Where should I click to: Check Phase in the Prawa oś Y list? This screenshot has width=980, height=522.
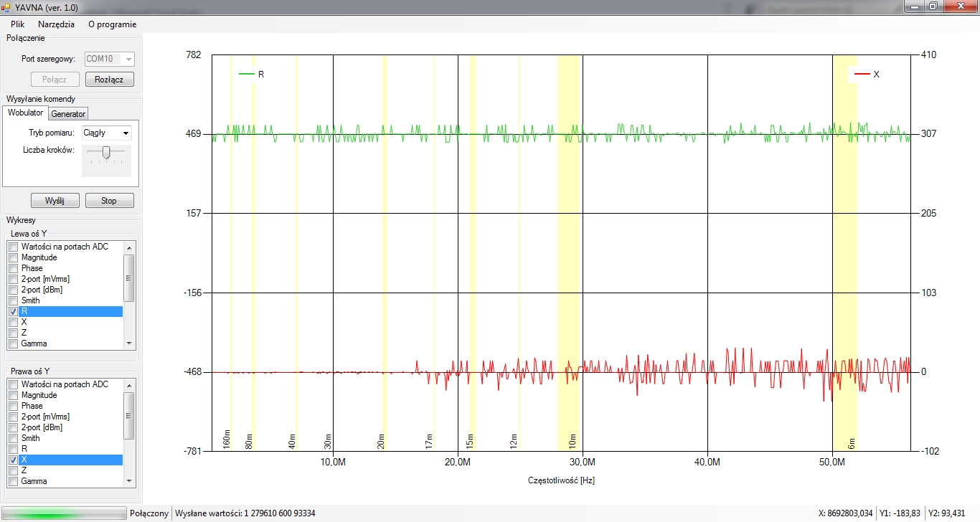[x=13, y=406]
